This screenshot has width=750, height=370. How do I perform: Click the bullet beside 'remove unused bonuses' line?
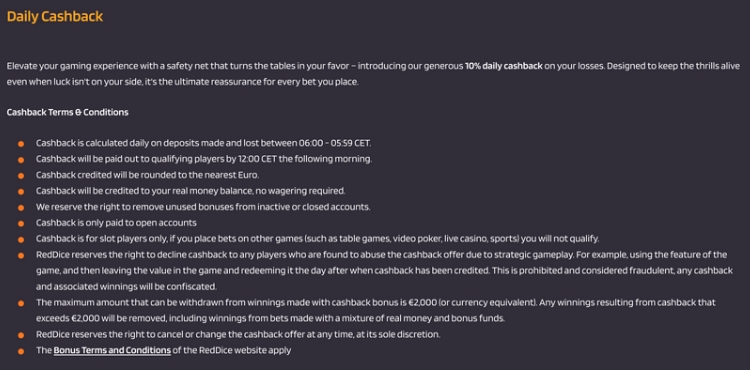[x=21, y=207]
